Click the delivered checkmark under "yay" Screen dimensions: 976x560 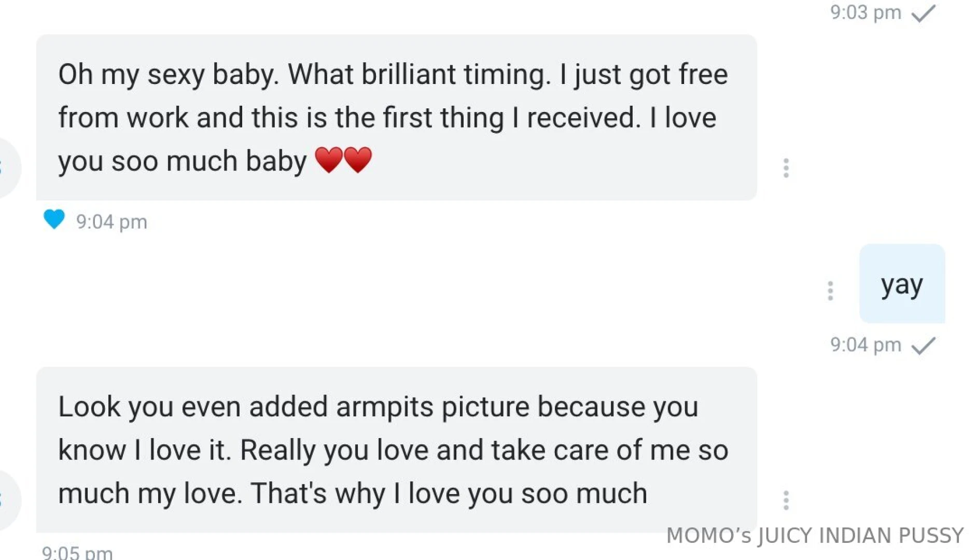(923, 346)
